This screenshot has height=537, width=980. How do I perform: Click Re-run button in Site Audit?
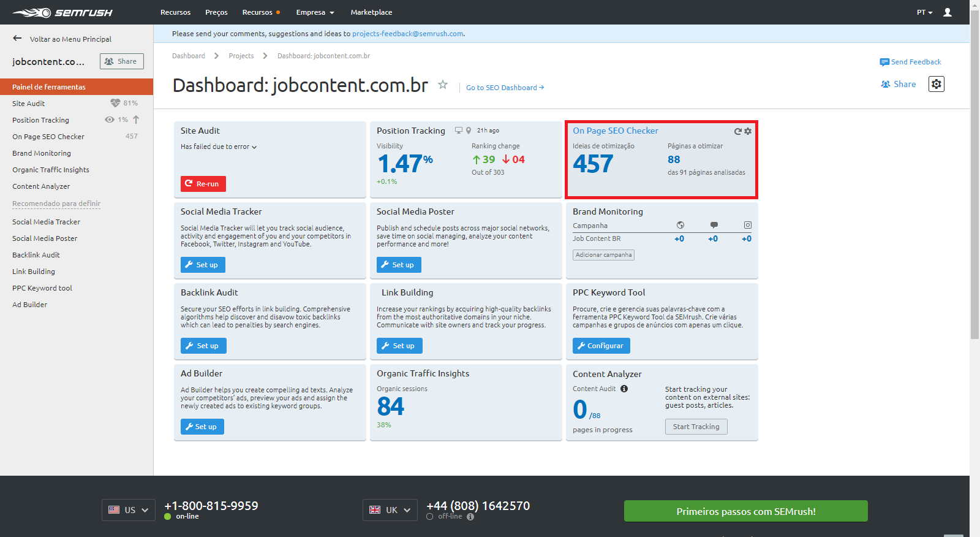[203, 184]
